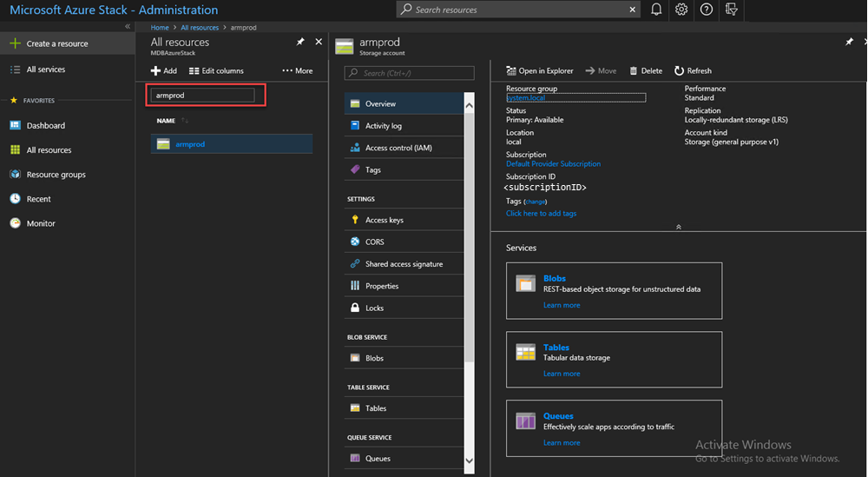The width and height of the screenshot is (868, 477).
Task: Click Refresh in the storage account toolbar
Action: (x=693, y=70)
